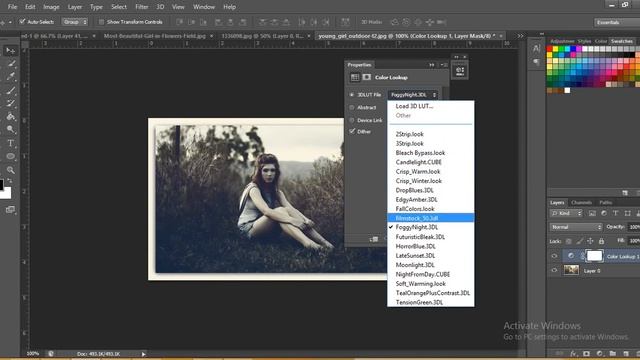Viewport: 640px width, 360px height.
Task: Add layer mask icon at panel bottom
Action: click(587, 353)
